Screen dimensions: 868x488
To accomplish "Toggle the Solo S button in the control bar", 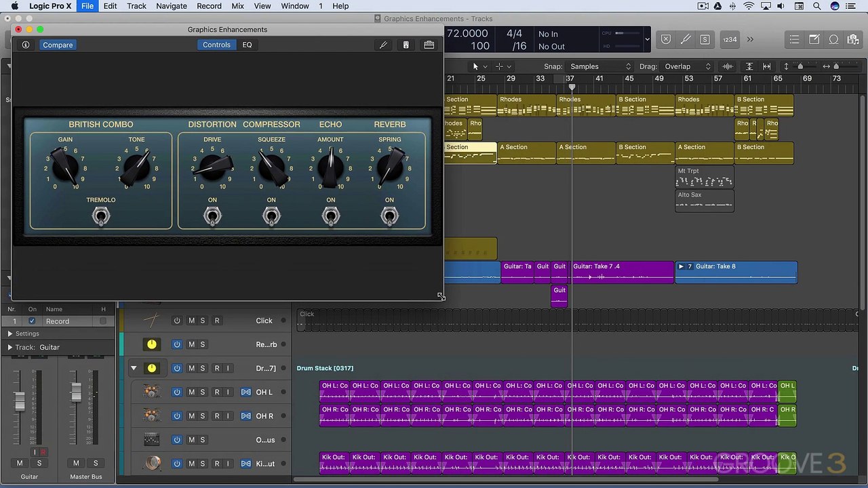I will 705,39.
